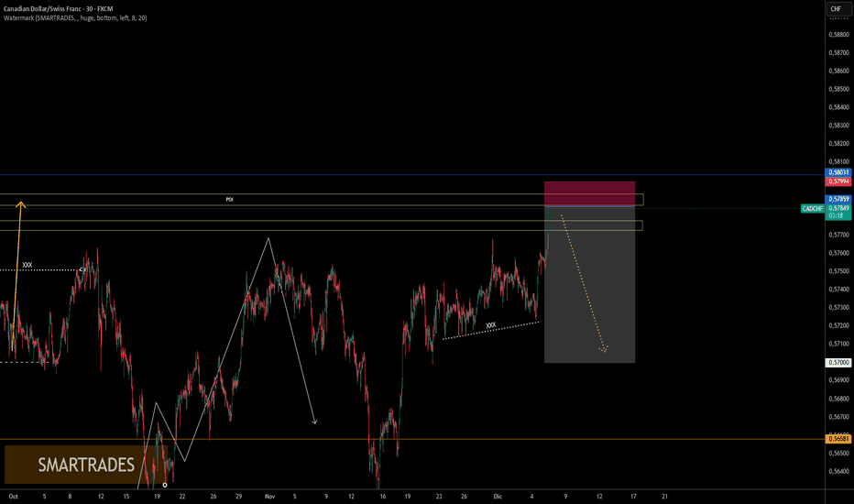Click the 0,58200 price axis tick

coord(838,143)
